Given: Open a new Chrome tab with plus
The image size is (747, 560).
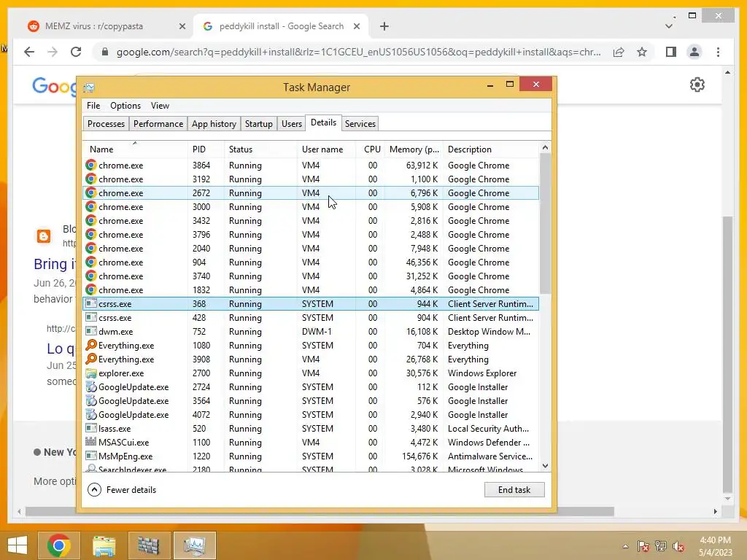Looking at the screenshot, I should 384,26.
